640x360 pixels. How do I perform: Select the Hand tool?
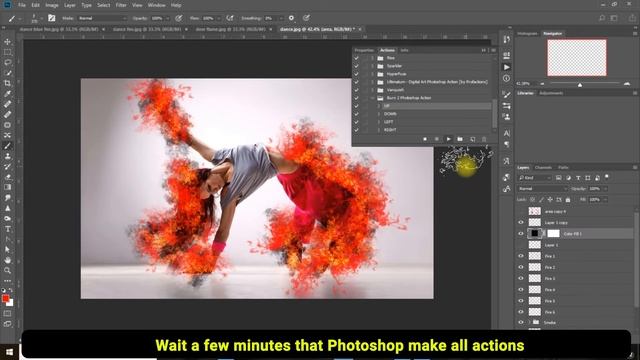click(x=7, y=260)
